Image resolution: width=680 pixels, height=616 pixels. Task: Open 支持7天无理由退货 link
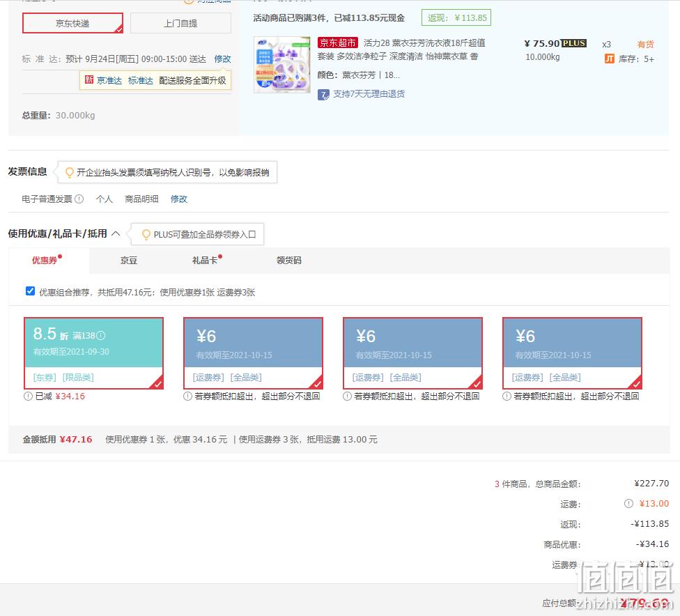369,94
